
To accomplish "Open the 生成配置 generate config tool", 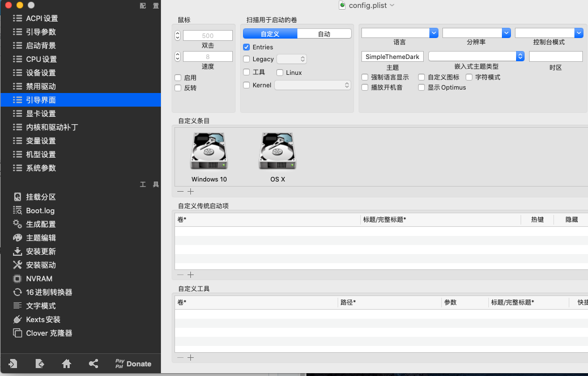I will pyautogui.click(x=35, y=224).
